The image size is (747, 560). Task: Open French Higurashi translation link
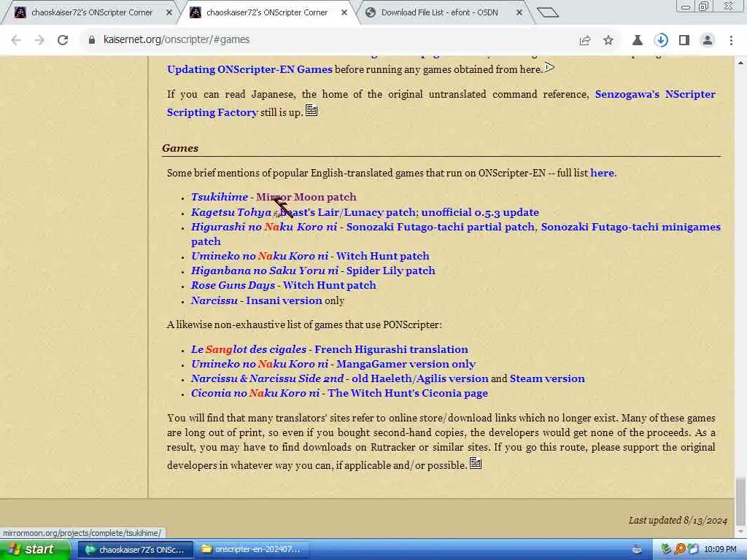click(x=391, y=349)
